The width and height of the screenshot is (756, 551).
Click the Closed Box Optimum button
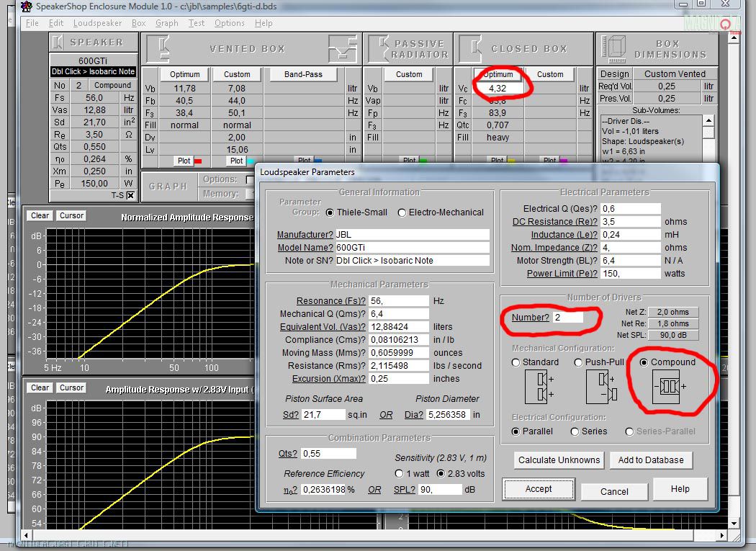[498, 74]
